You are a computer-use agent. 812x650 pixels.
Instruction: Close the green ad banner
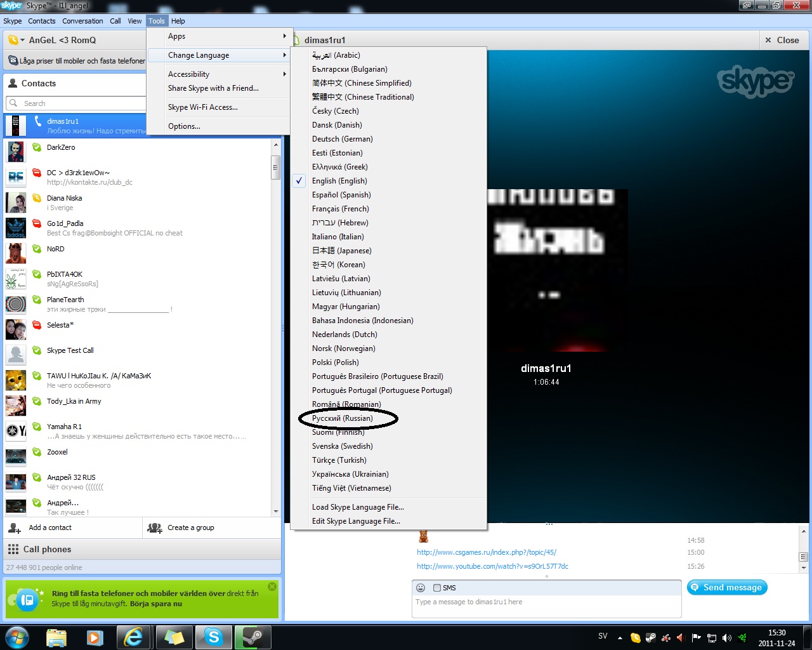click(x=272, y=587)
